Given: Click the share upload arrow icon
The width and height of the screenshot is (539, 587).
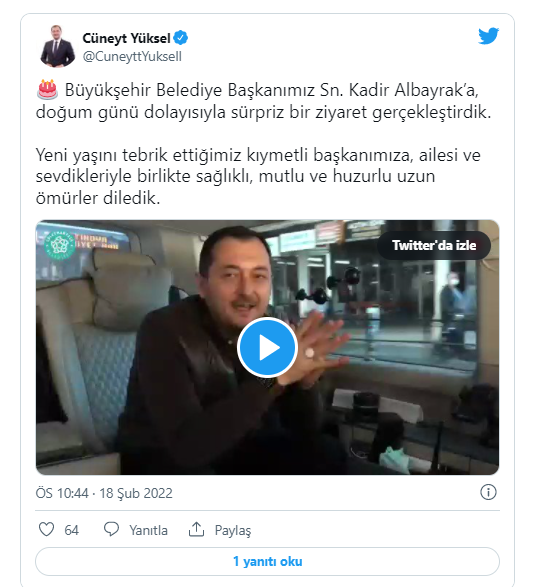Looking at the screenshot, I should [x=196, y=529].
